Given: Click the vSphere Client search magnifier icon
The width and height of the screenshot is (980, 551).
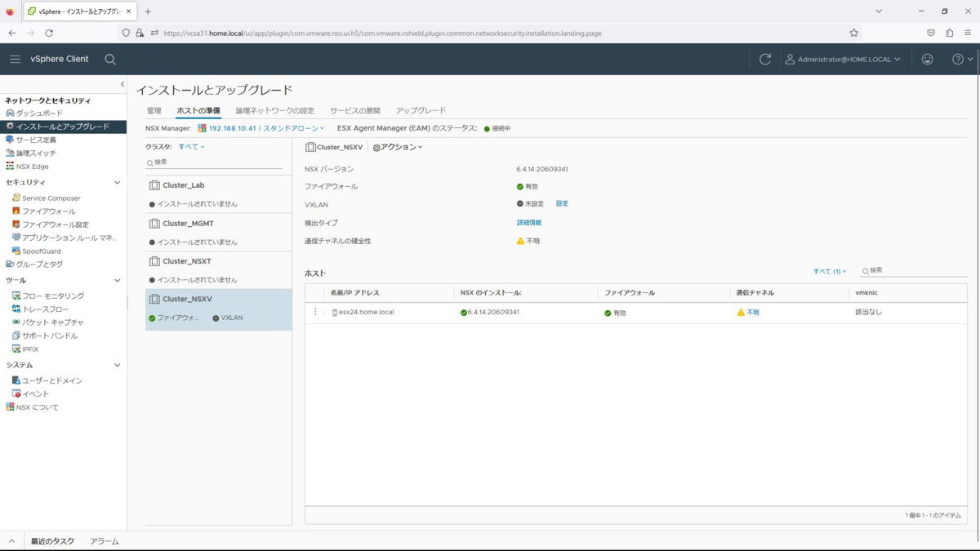Looking at the screenshot, I should point(110,60).
